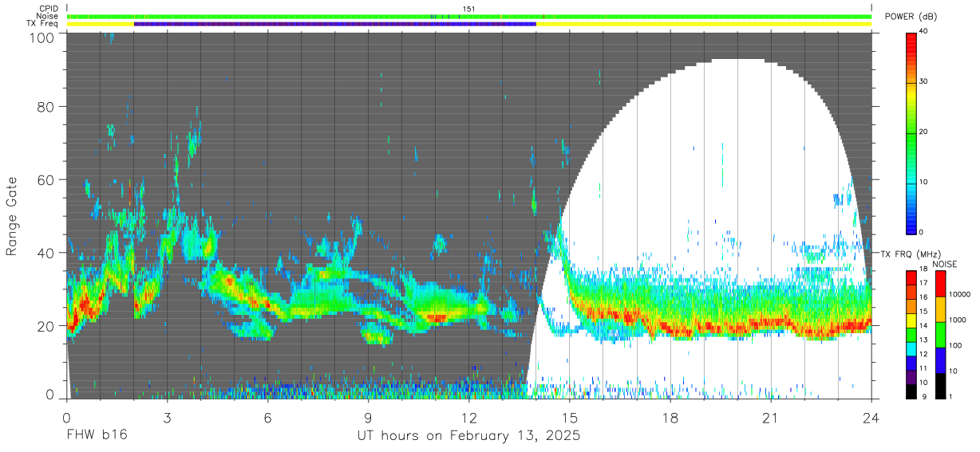Click the power scale label '30'

(x=925, y=82)
